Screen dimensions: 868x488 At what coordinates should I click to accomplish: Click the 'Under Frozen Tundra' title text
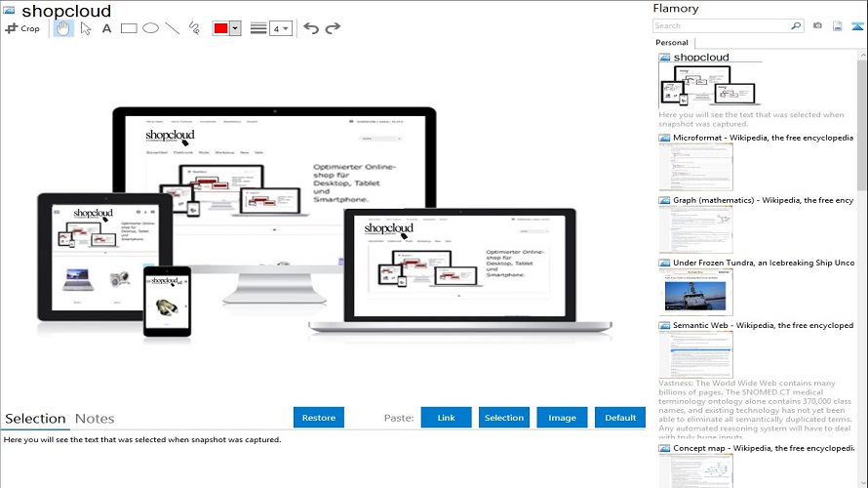pos(764,263)
